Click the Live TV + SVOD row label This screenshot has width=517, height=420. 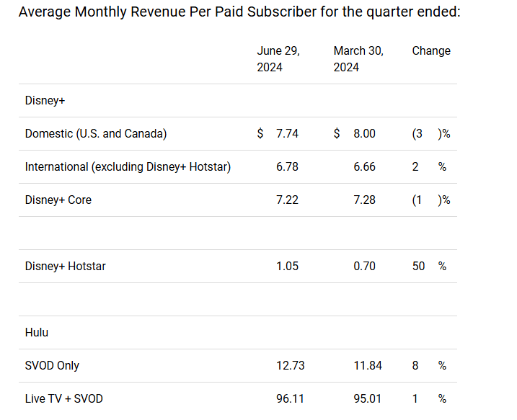pyautogui.click(x=64, y=398)
